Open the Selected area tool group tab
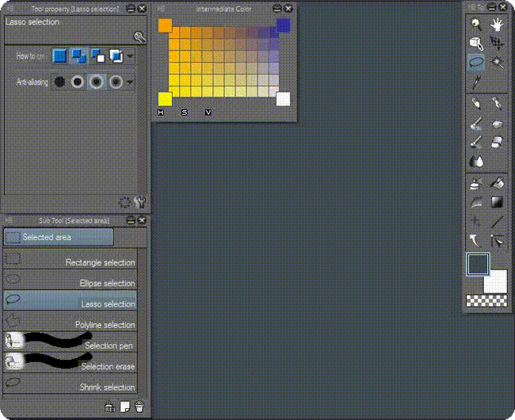This screenshot has height=420, width=515. pos(59,237)
